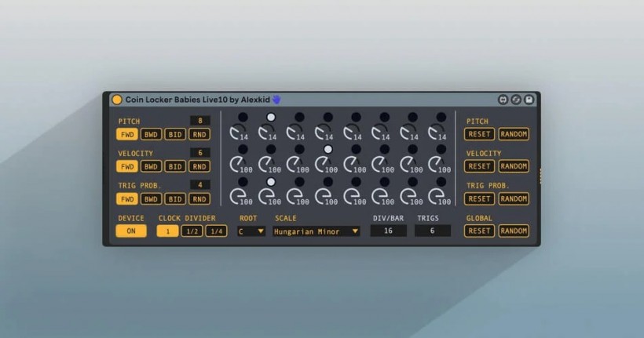Click the lit step indicator in pitch row
This screenshot has width=644, height=338.
[271, 117]
